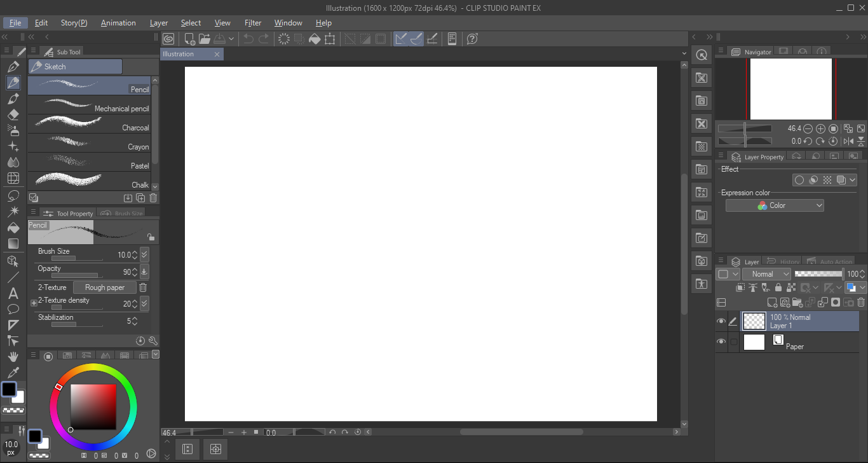The image size is (868, 463).
Task: Open the layer blending mode dropdown set to Normal
Action: pyautogui.click(x=766, y=273)
